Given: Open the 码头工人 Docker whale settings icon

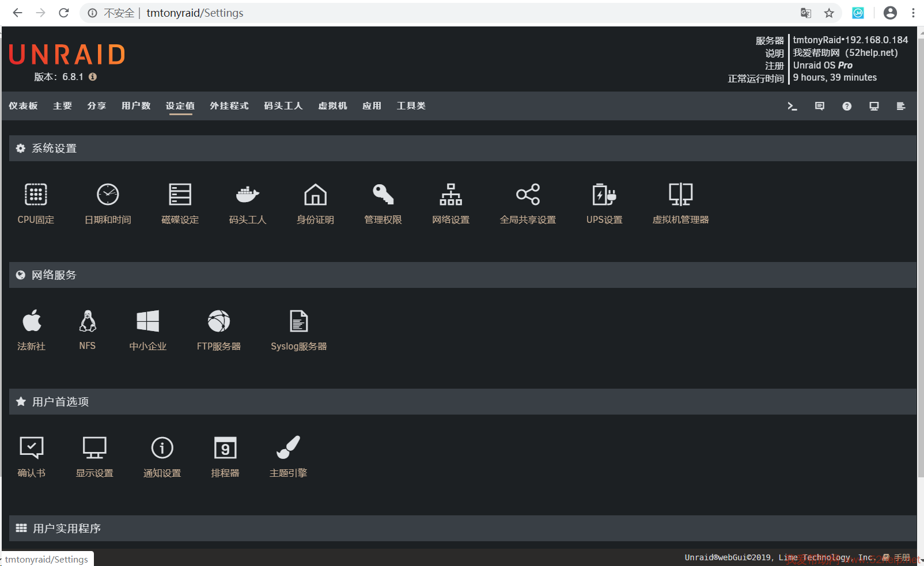Looking at the screenshot, I should pos(247,195).
